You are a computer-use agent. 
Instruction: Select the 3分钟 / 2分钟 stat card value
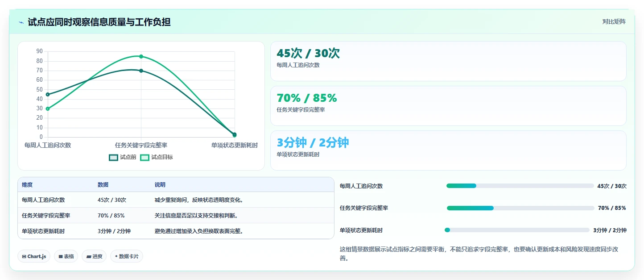tap(313, 142)
